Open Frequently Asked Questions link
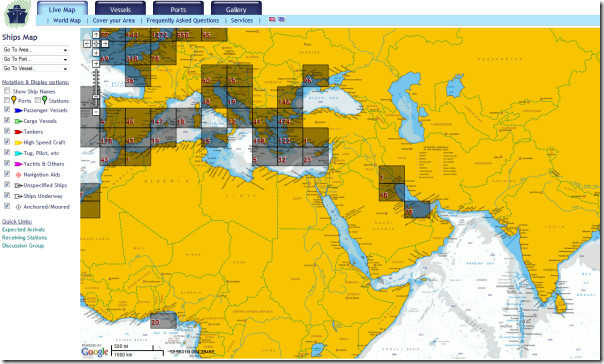This screenshot has height=364, width=604. [x=183, y=20]
